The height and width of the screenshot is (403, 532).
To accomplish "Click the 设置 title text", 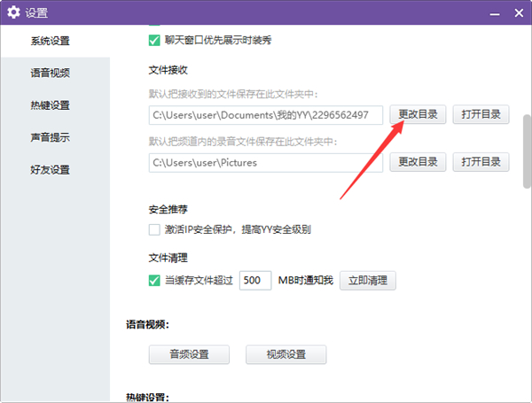I will click(36, 13).
